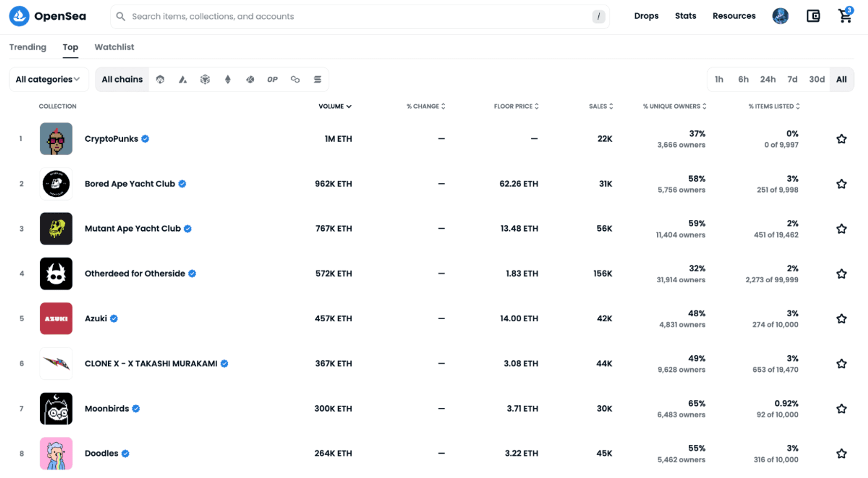Star Mutant Ape Yacht Club
This screenshot has height=478, width=868.
841,228
